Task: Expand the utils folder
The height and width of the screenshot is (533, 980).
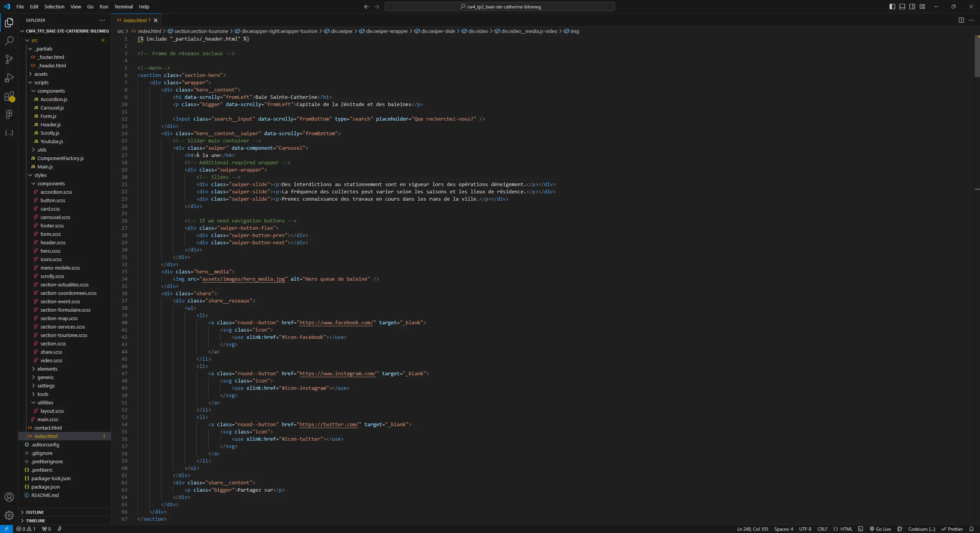Action: (42, 150)
